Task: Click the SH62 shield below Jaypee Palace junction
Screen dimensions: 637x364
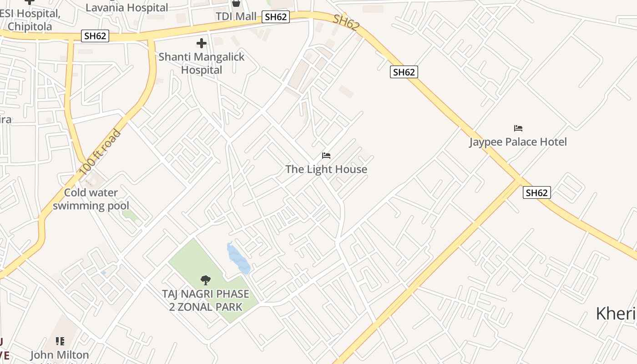Action: [537, 192]
